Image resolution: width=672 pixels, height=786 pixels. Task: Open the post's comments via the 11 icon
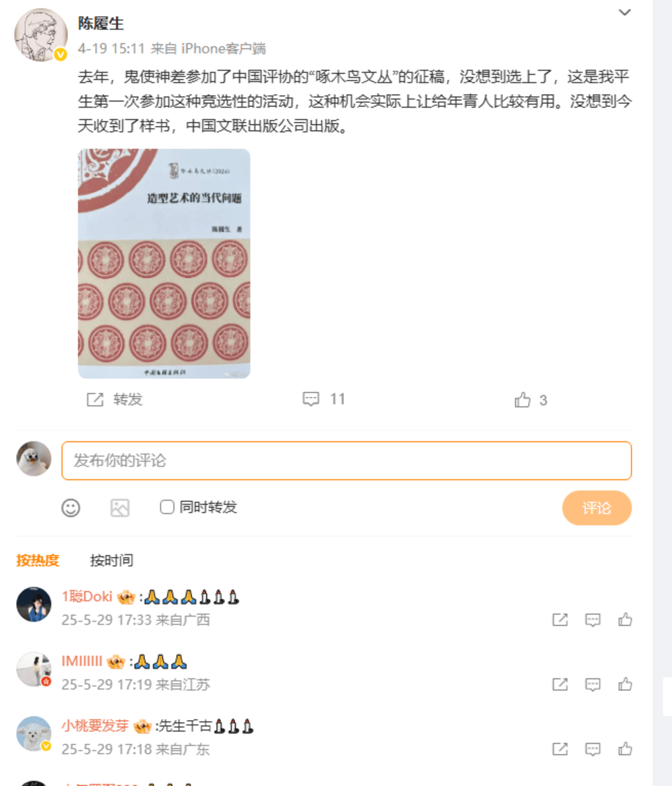tap(310, 399)
